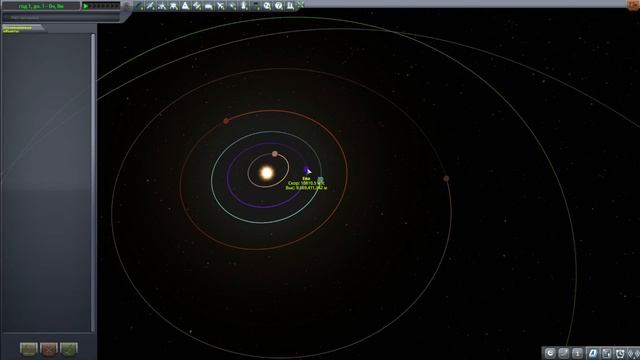Click the orbit-parameters round button at bottom right
This screenshot has width=640, height=360.
point(564,353)
